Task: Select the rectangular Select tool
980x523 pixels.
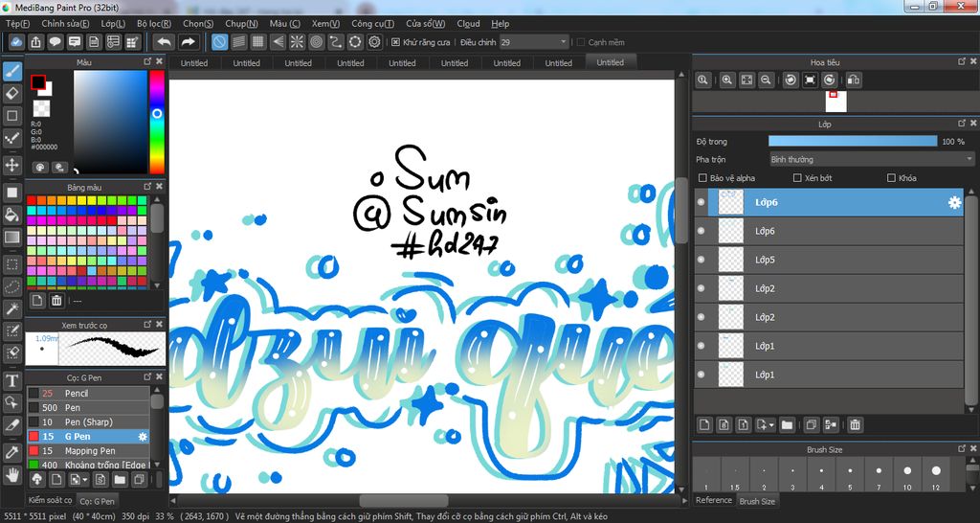Action: 11,264
